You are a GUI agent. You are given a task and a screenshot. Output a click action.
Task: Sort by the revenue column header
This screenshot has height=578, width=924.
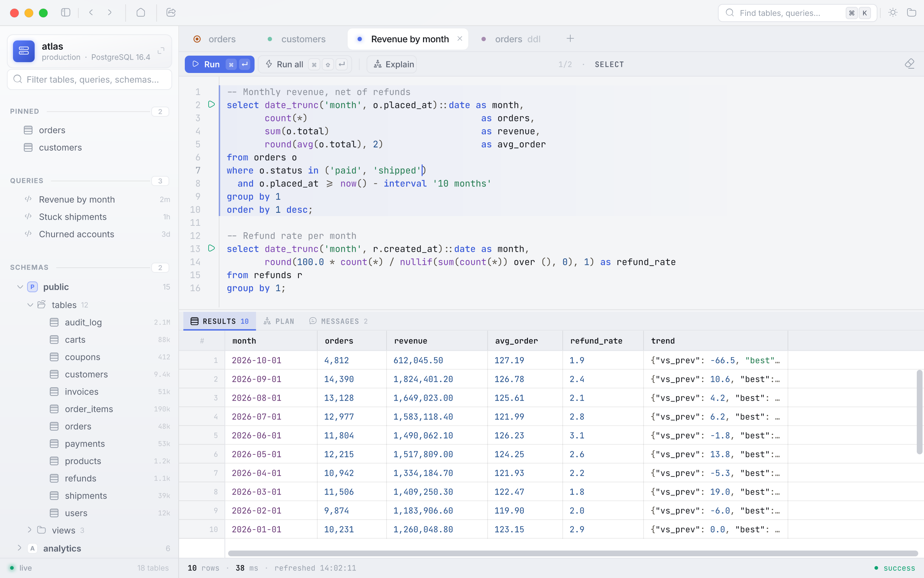click(x=437, y=341)
